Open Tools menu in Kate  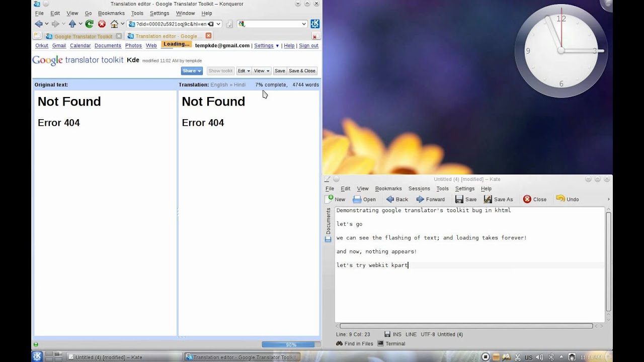pyautogui.click(x=442, y=189)
